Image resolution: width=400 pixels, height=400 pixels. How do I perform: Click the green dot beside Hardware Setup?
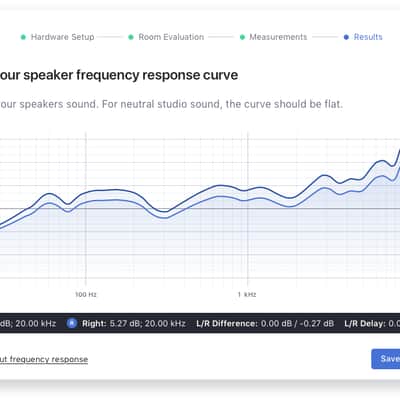point(23,37)
